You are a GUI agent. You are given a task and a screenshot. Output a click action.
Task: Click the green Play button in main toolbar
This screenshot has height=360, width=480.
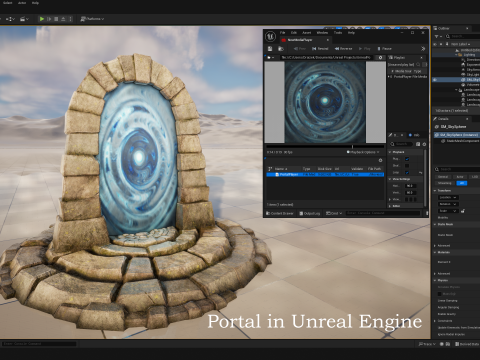(42, 19)
